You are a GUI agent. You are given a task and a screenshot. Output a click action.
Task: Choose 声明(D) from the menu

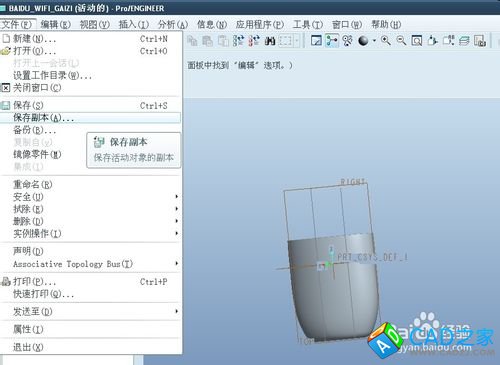pos(91,251)
